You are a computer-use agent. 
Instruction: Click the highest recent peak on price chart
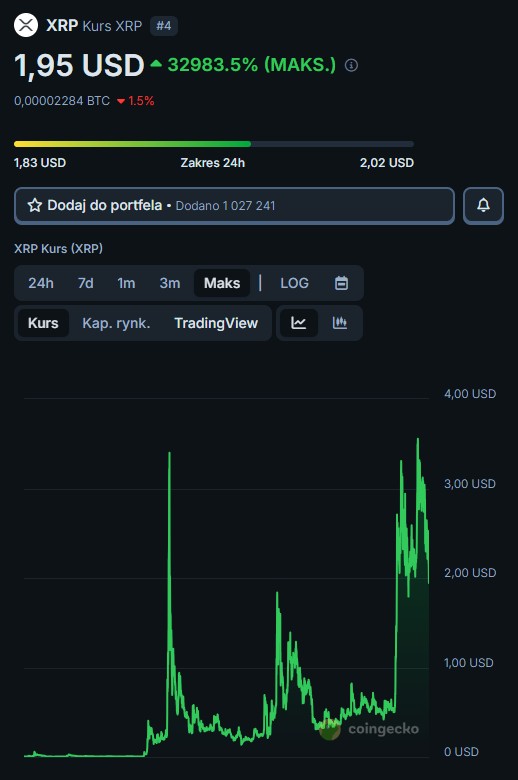(x=417, y=440)
